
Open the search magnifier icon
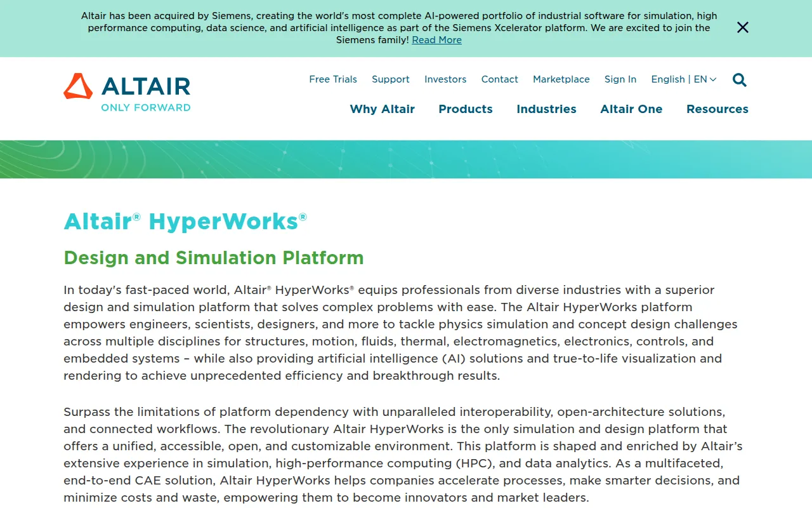click(x=740, y=80)
